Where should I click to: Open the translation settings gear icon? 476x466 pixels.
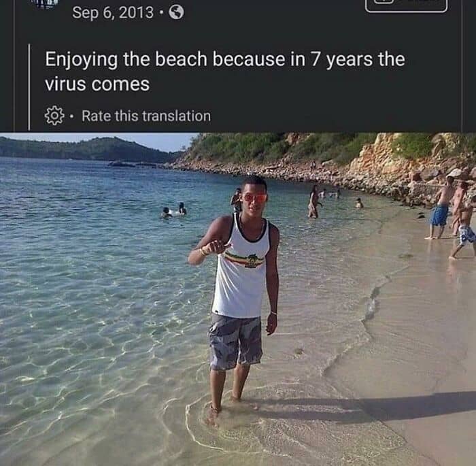pos(54,116)
